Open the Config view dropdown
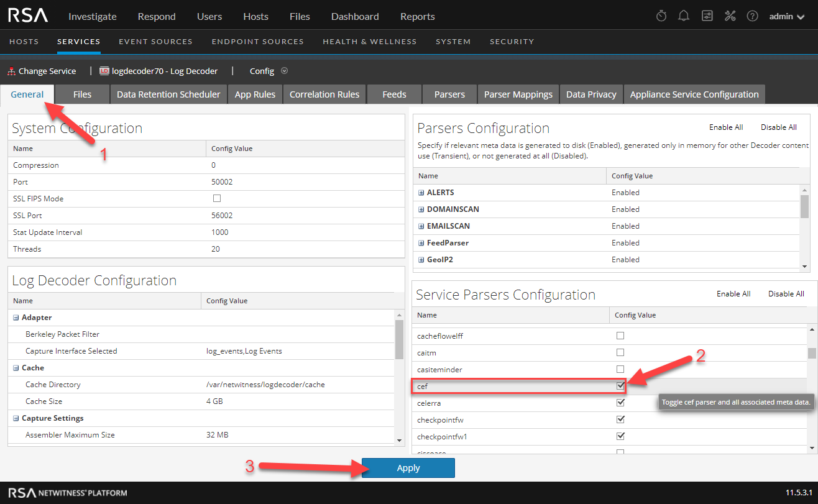 point(285,71)
